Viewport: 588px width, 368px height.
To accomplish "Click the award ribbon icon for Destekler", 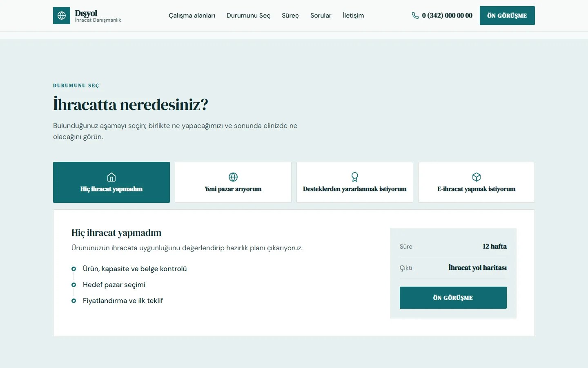I will coord(355,177).
